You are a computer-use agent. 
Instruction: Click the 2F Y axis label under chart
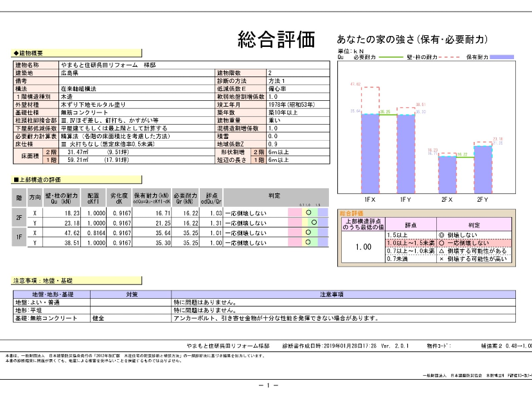pyautogui.click(x=483, y=199)
